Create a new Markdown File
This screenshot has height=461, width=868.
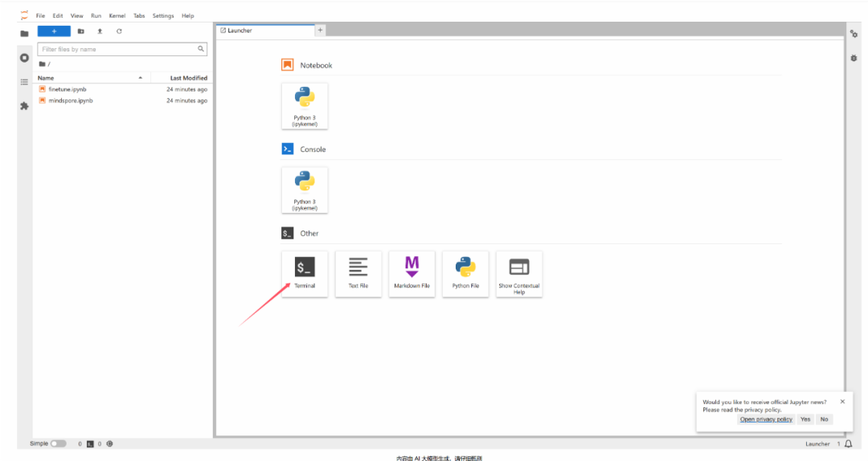411,274
